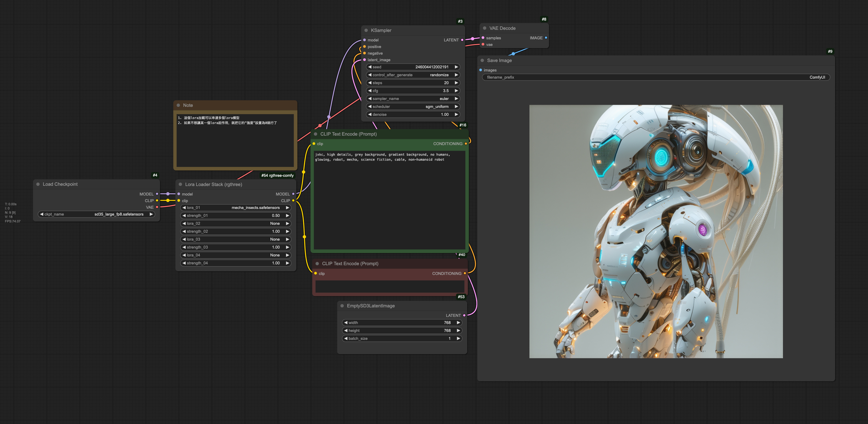
Task: Collapse the Note node using its title dot
Action: tap(179, 105)
